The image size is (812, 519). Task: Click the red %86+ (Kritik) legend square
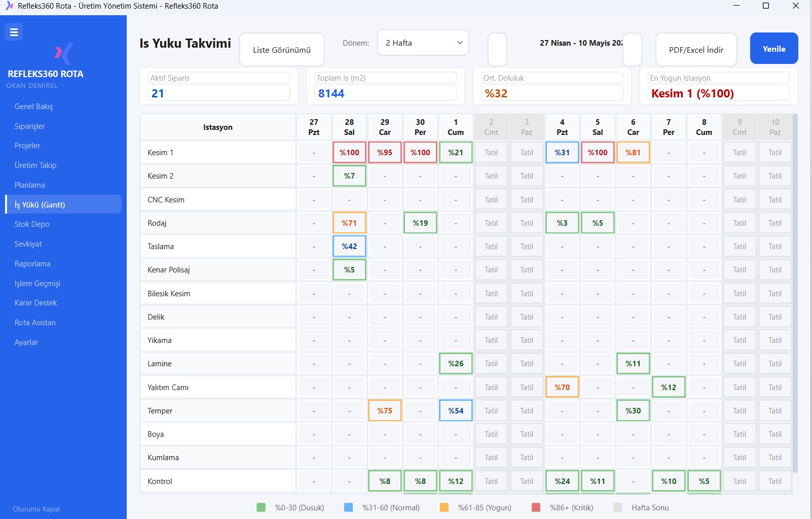coord(536,507)
